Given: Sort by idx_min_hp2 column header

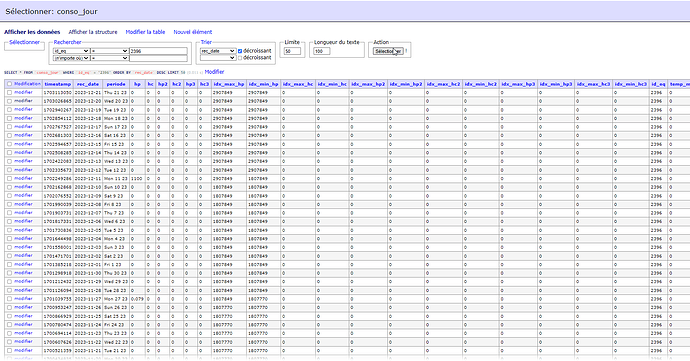Looking at the screenshot, I should coord(406,84).
